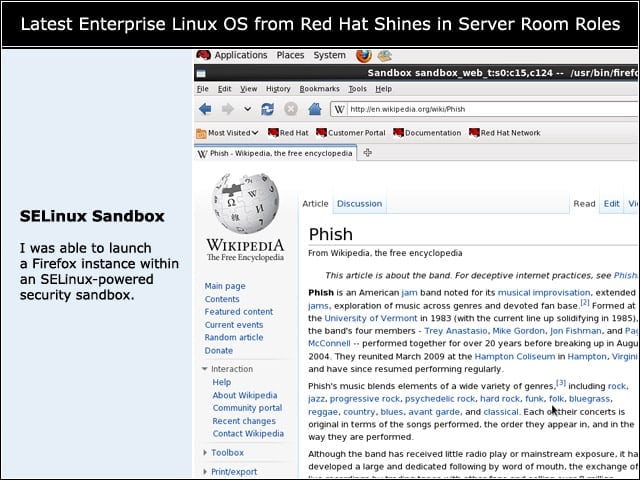Open a new tab with plus icon

pyautogui.click(x=367, y=153)
